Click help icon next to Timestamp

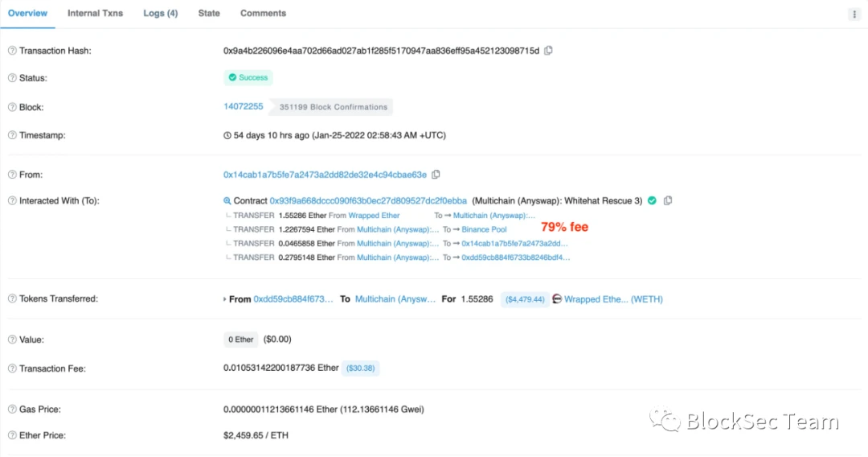(x=12, y=135)
